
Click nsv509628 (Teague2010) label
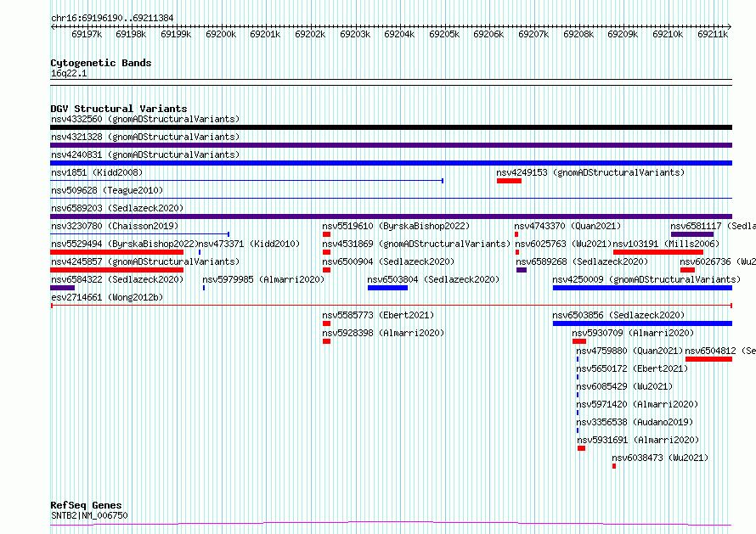coord(107,190)
